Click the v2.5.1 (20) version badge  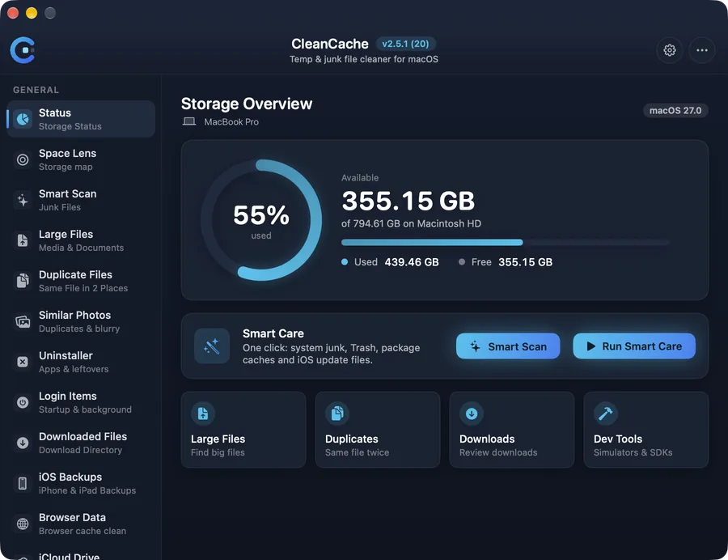click(x=405, y=44)
